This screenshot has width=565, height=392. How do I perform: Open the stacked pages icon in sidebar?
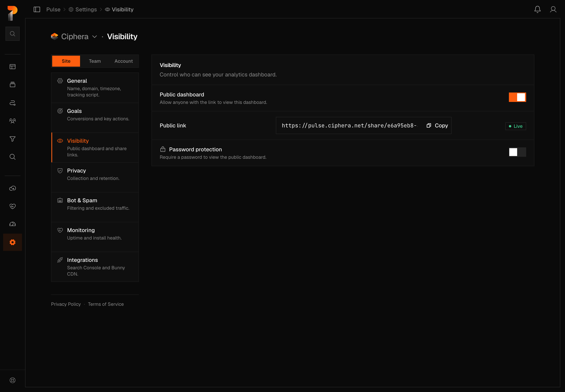[13, 84]
